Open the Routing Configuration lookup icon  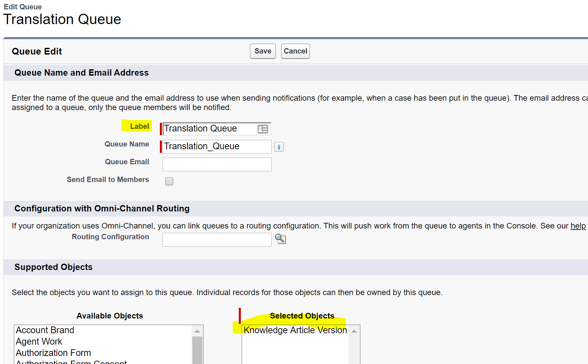point(281,239)
